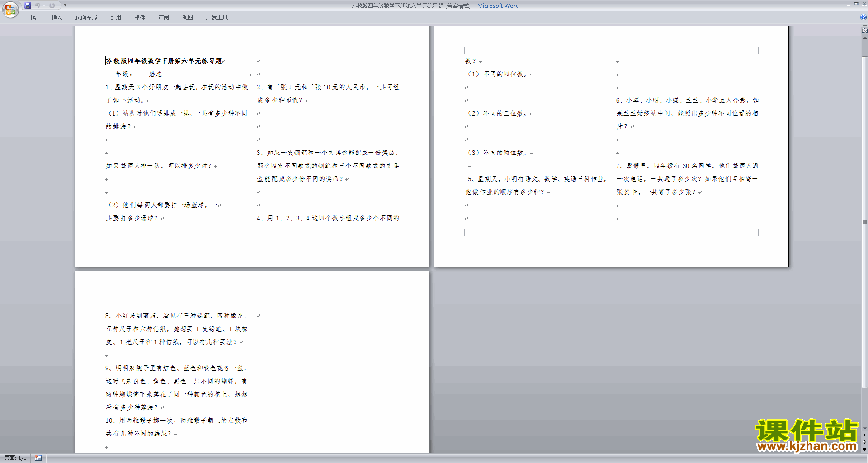This screenshot has width=868, height=463.
Task: Save the document with the floppy disk icon
Action: (28, 5)
